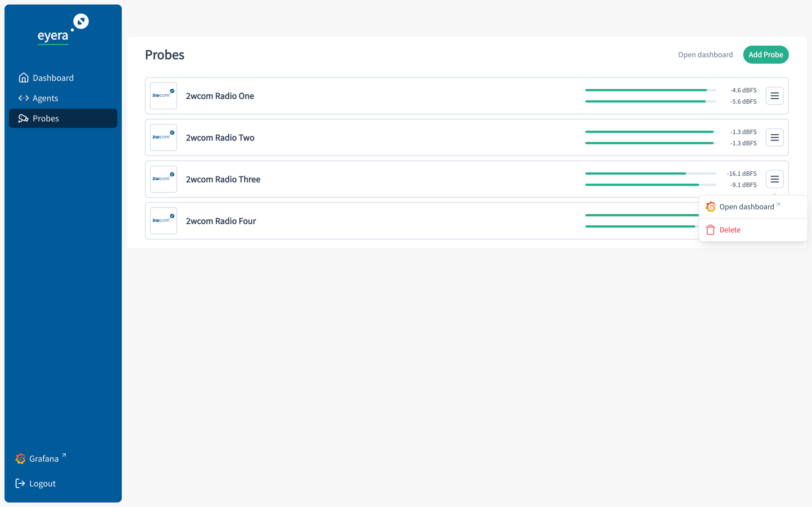Viewport: 812px width, 507px height.
Task: Follow the Open dashboard link near header
Action: point(705,55)
